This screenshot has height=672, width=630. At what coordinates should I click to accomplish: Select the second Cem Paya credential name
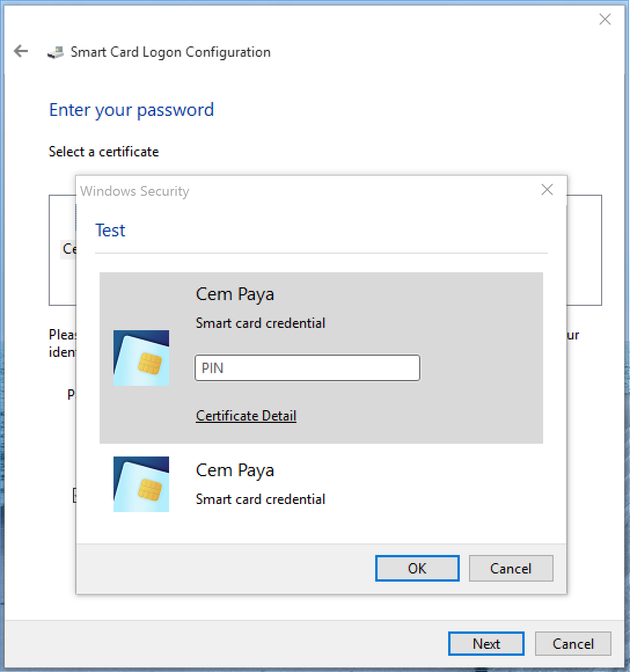pyautogui.click(x=235, y=470)
